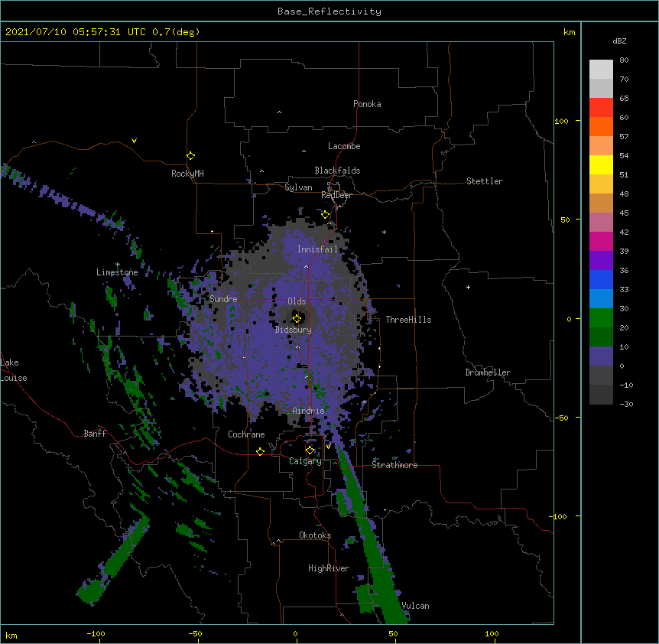Viewport: 659px width, 644px height.
Task: Click the white asterisk above Limestone
Action: 118,265
